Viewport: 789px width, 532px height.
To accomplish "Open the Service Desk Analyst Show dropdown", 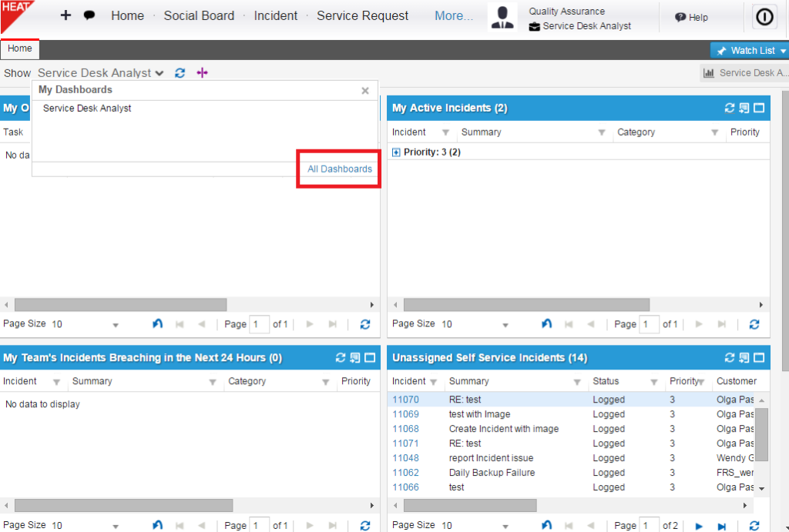I will (x=100, y=73).
